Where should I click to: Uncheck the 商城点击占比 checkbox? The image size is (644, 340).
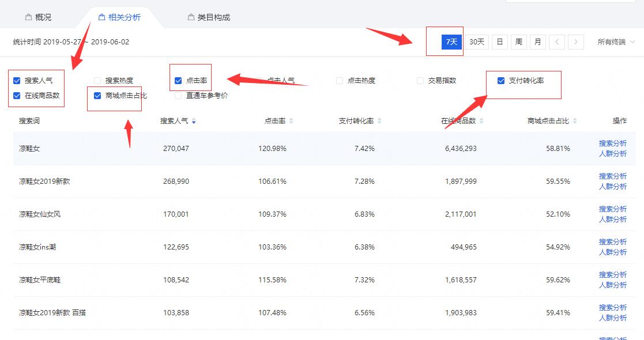tap(97, 96)
